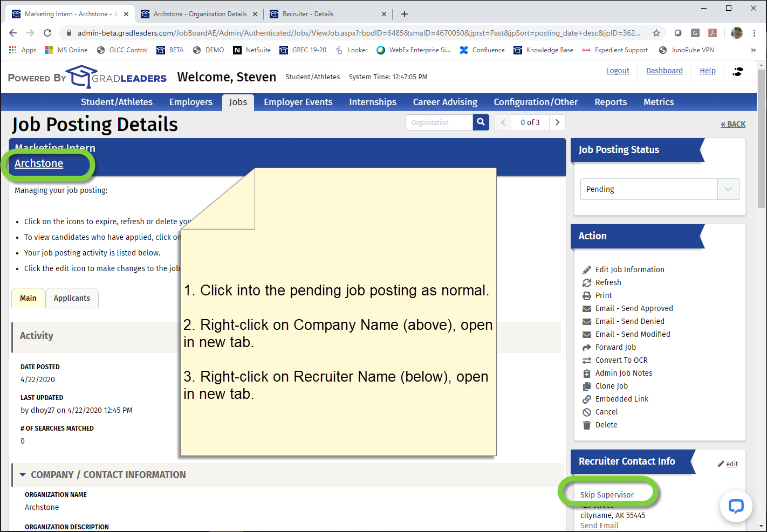Open the Looker bookmark
The height and width of the screenshot is (532, 767).
coord(351,50)
